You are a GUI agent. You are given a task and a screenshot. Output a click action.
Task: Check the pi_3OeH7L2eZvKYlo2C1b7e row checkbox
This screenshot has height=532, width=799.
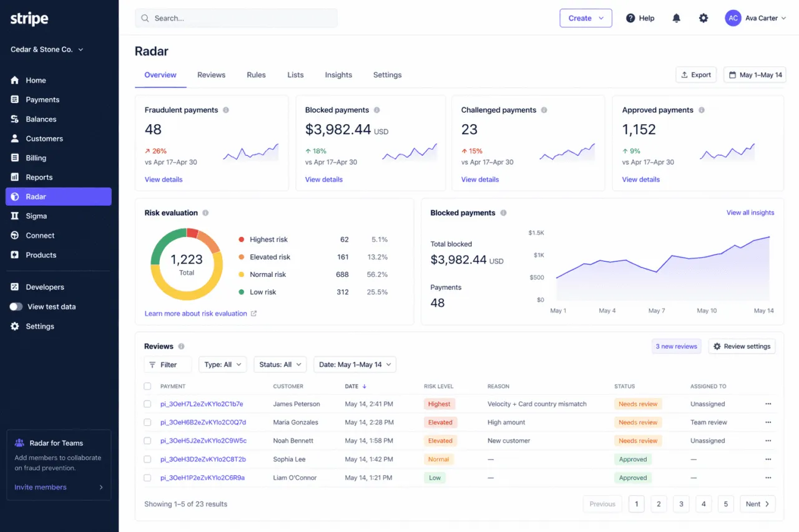[x=147, y=404]
